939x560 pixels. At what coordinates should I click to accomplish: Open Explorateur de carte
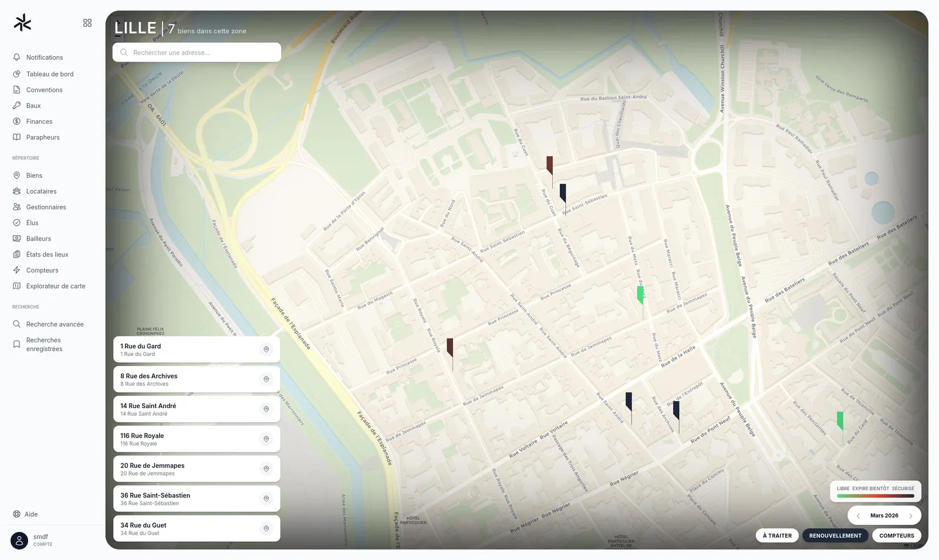56,287
